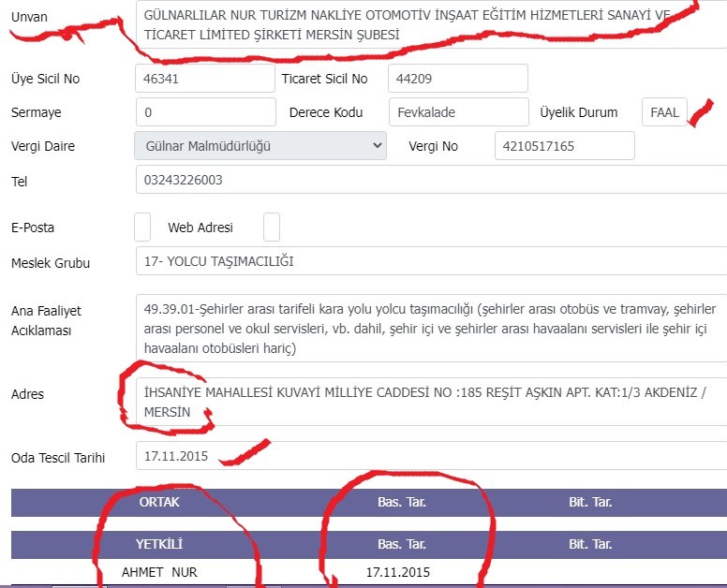Select the AHMET NUR table cell
This screenshot has height=588, width=727.
coord(159,572)
